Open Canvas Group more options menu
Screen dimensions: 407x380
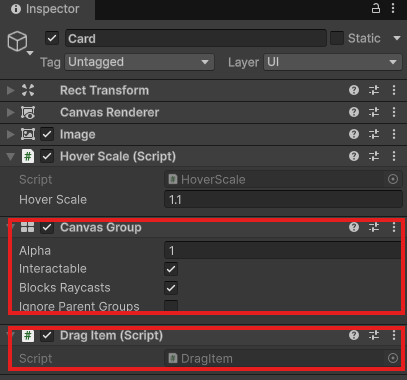pyautogui.click(x=394, y=227)
